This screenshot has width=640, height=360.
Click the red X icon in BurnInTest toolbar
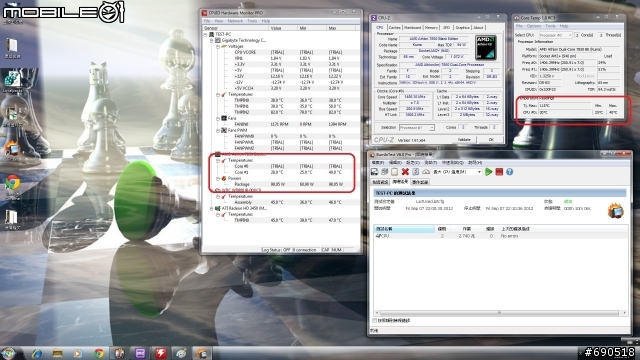tap(405, 172)
